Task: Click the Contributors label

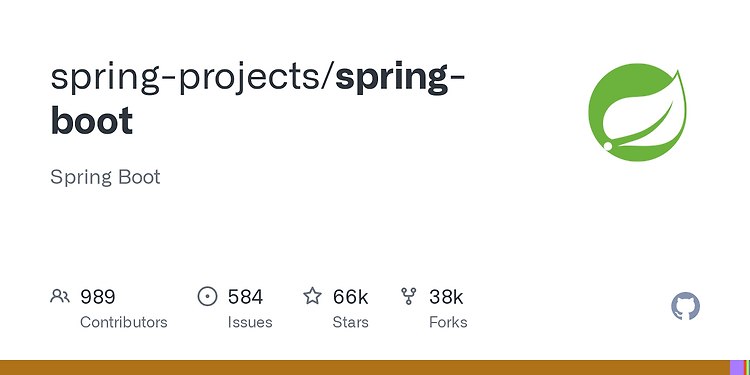Action: (123, 322)
